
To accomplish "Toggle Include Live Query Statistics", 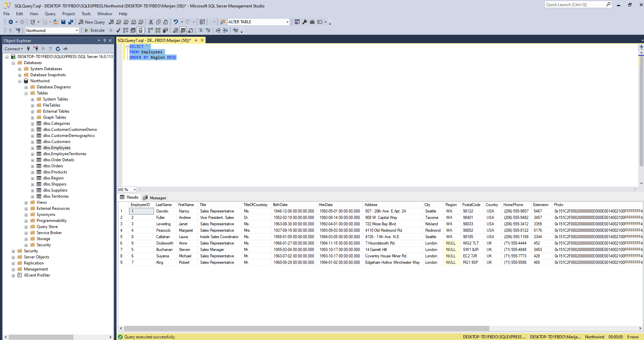I will (158, 30).
